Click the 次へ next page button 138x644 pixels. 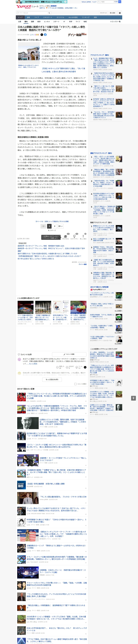pyautogui.click(x=60, y=226)
